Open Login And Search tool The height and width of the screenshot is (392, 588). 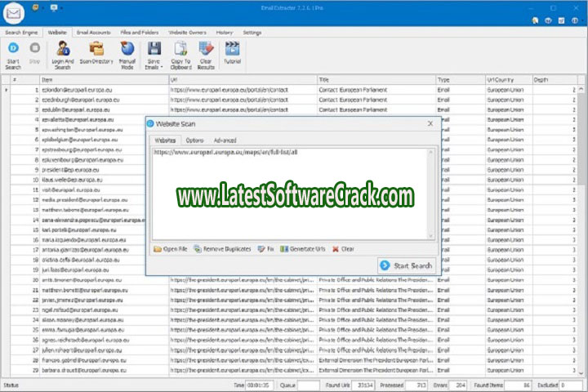tap(63, 56)
